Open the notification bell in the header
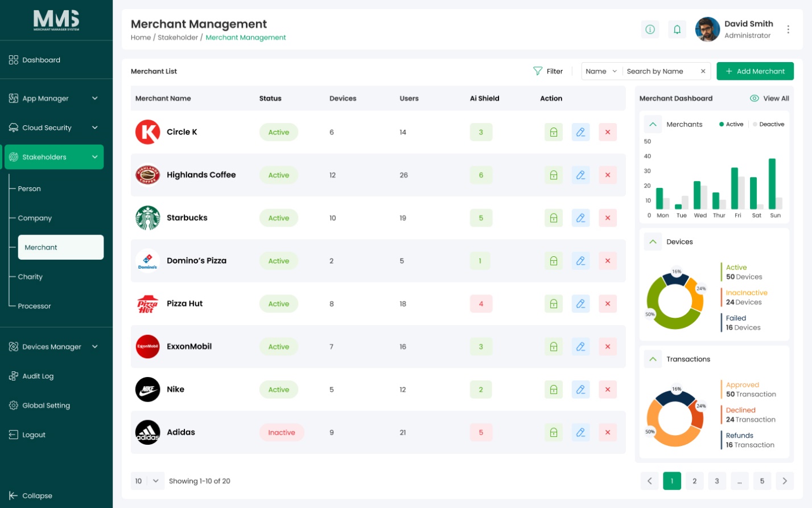Viewport: 812px width, 508px height. click(677, 29)
